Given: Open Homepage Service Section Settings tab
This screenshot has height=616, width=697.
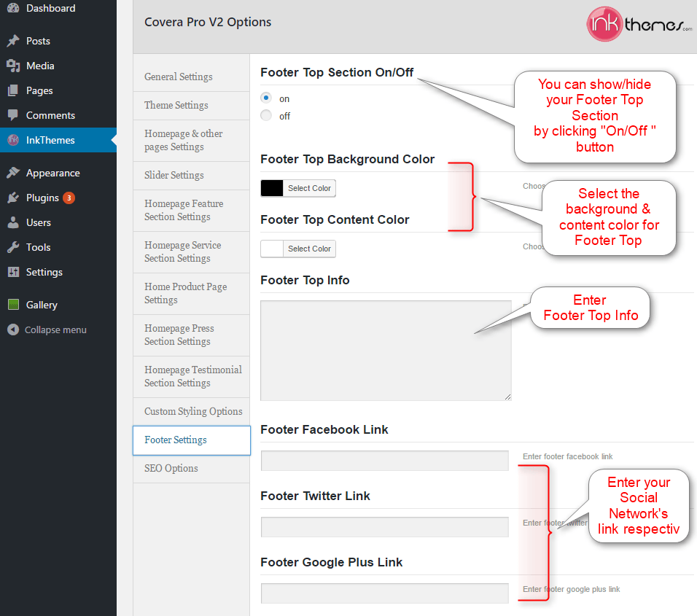Looking at the screenshot, I should click(x=192, y=252).
